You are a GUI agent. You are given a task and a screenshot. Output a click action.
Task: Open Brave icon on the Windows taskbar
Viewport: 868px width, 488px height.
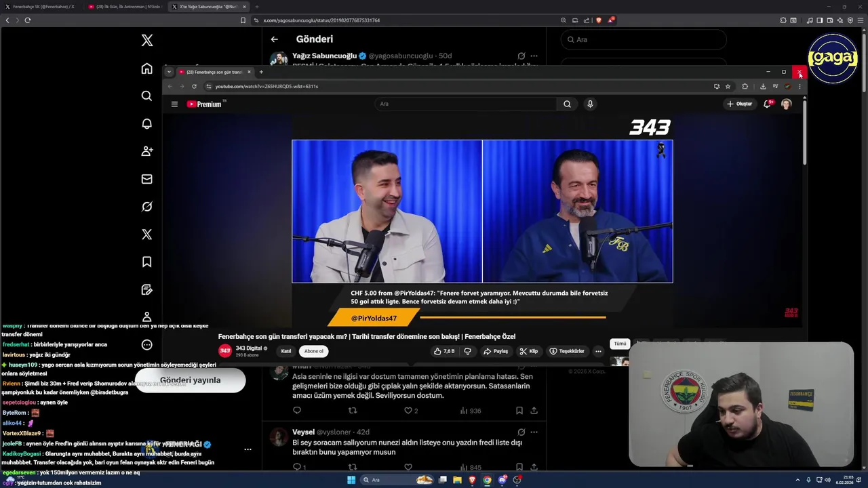[x=472, y=480]
